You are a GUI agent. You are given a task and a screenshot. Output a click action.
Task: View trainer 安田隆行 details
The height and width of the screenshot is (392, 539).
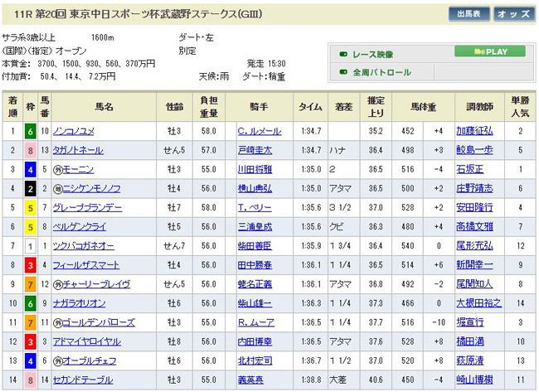click(x=474, y=207)
